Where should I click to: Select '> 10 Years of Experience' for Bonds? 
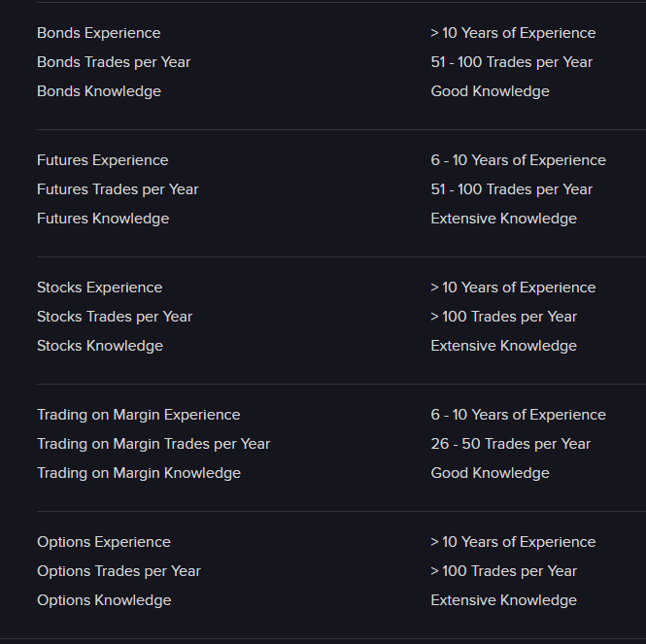pos(513,33)
